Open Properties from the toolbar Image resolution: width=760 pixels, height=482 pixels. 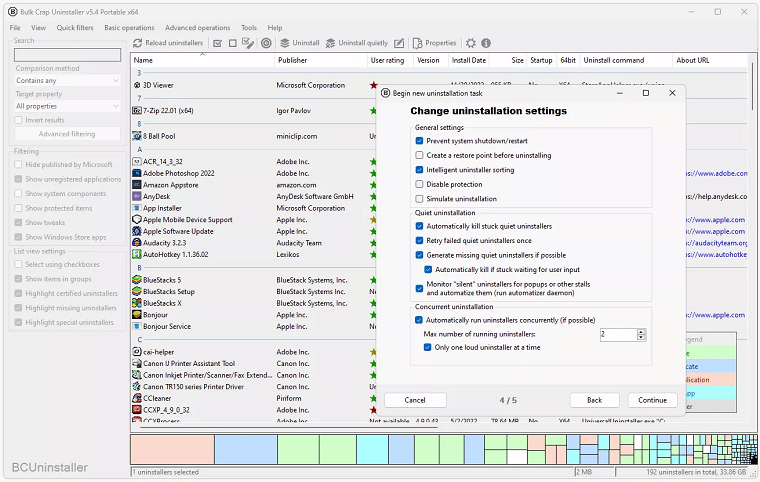[x=435, y=43]
